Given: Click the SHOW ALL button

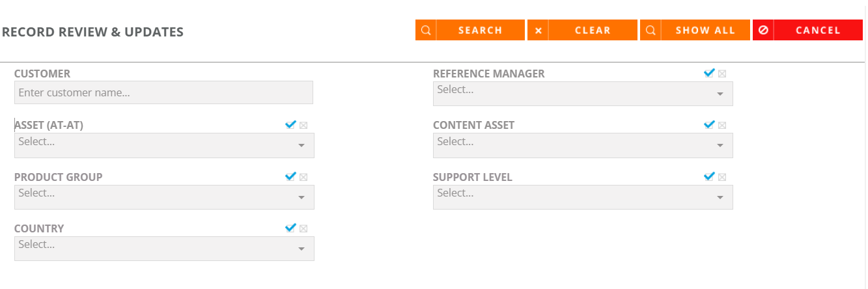Looking at the screenshot, I should tap(695, 30).
